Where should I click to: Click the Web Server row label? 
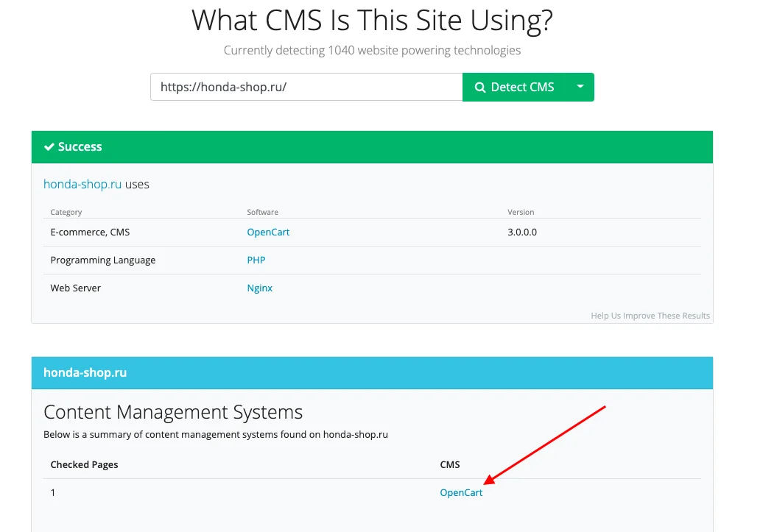click(76, 288)
